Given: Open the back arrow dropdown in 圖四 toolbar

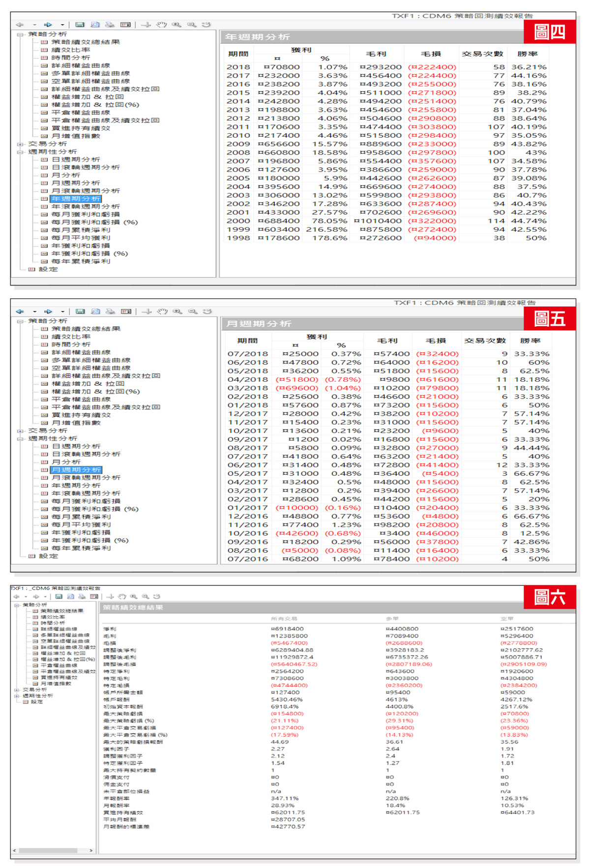Looking at the screenshot, I should point(34,25).
